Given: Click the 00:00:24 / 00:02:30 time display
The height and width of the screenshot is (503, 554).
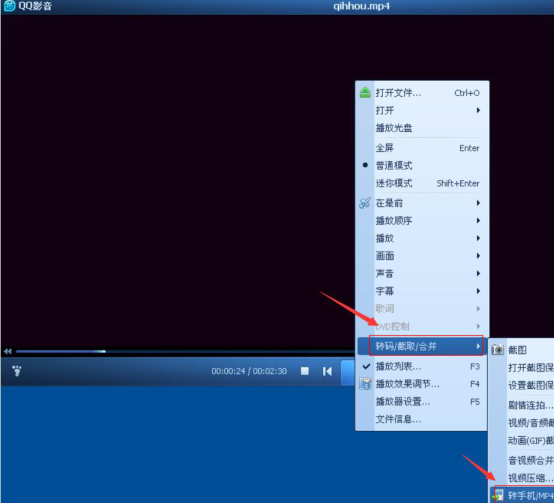Looking at the screenshot, I should point(249,371).
